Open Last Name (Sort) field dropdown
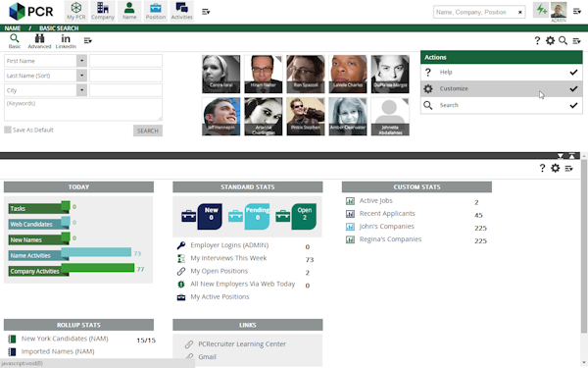The image size is (588, 368). [81, 76]
